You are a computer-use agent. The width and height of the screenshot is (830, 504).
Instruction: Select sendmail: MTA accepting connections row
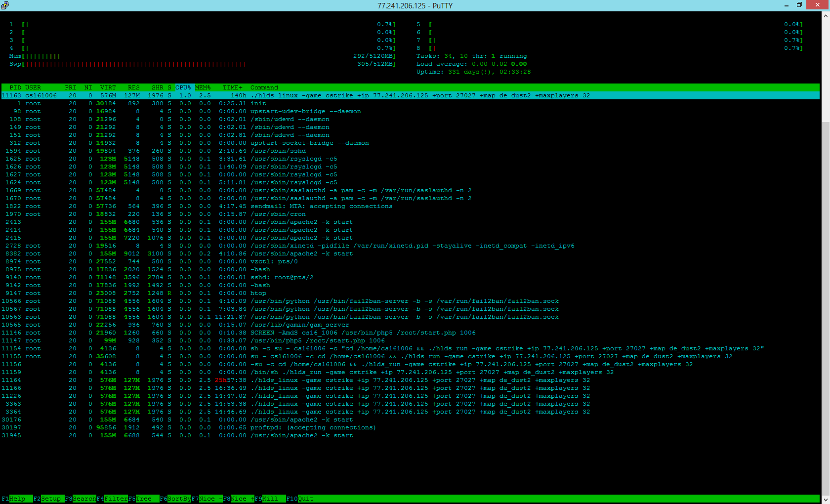point(410,206)
